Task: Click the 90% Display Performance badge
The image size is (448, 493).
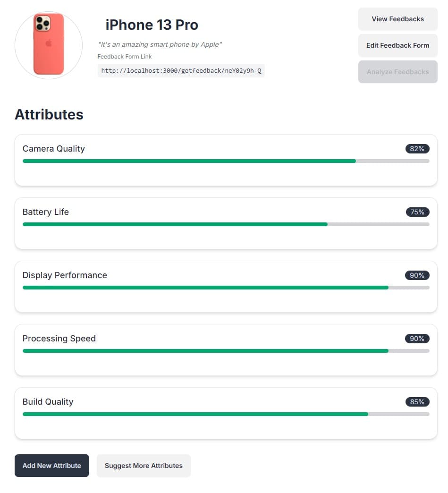Action: tap(417, 275)
